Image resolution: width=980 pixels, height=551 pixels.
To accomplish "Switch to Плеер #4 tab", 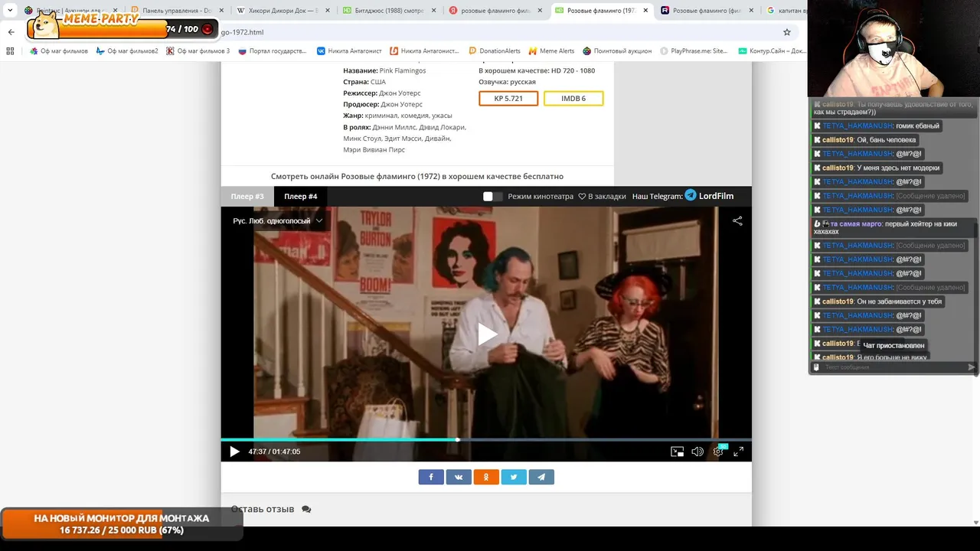I will (301, 197).
